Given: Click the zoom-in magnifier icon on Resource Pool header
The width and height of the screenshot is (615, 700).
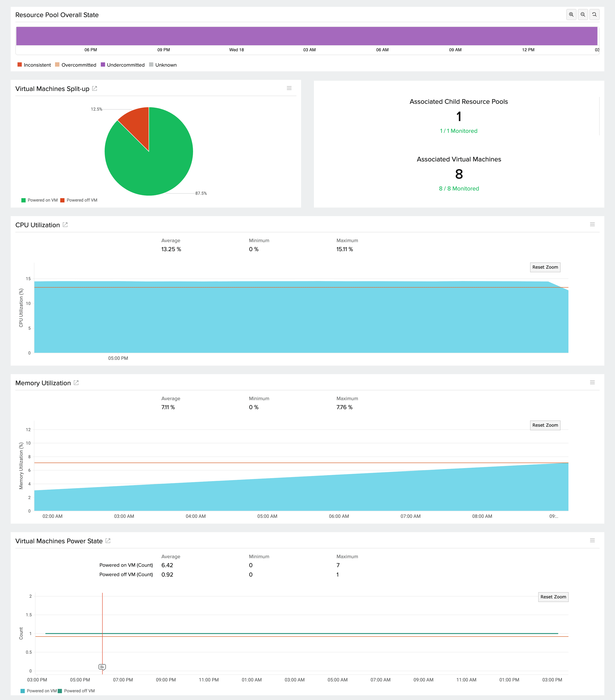Looking at the screenshot, I should [571, 15].
